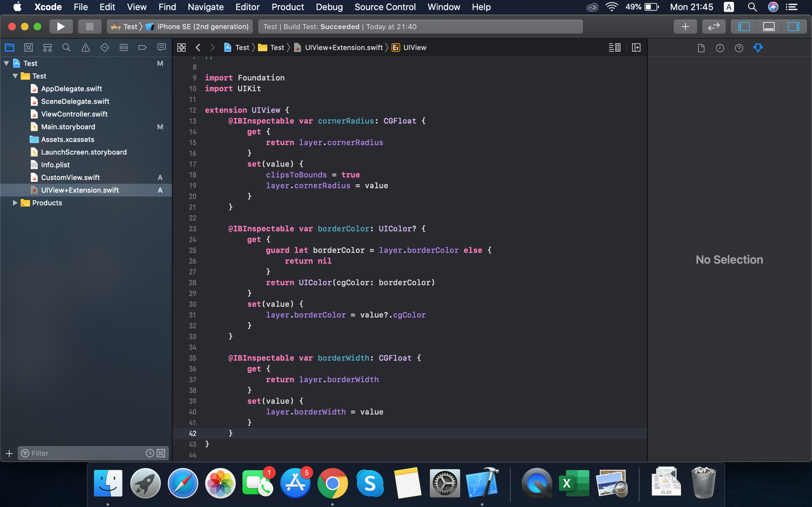The height and width of the screenshot is (507, 812).
Task: Click the iPhone SE (2nd generation) scheme destination
Action: click(x=201, y=27)
